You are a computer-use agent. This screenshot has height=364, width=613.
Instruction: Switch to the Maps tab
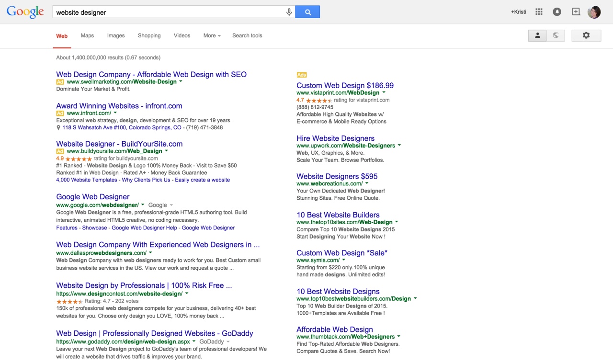point(87,35)
